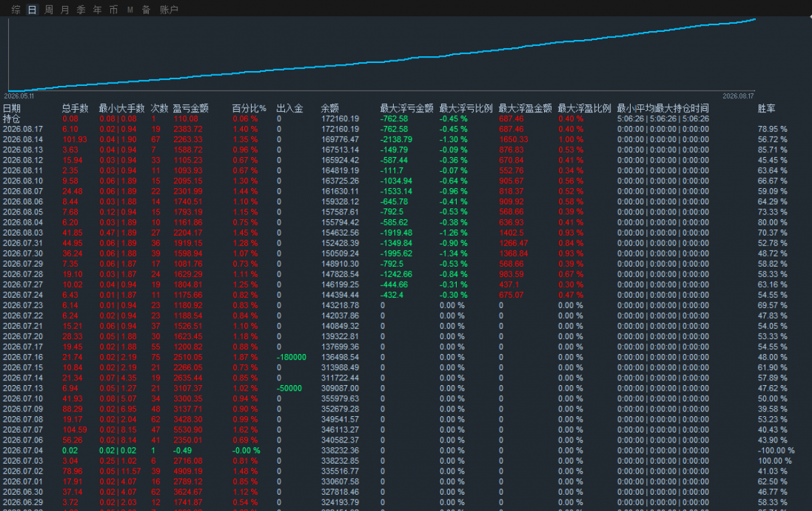Viewport: 812px width, 511px height.
Task: Click the loss amount -0.49
Action: click(x=181, y=451)
